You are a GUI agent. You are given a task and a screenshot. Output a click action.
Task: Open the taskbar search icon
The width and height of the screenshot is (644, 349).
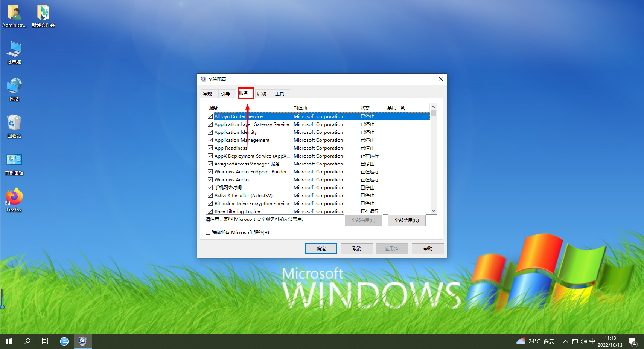click(27, 341)
